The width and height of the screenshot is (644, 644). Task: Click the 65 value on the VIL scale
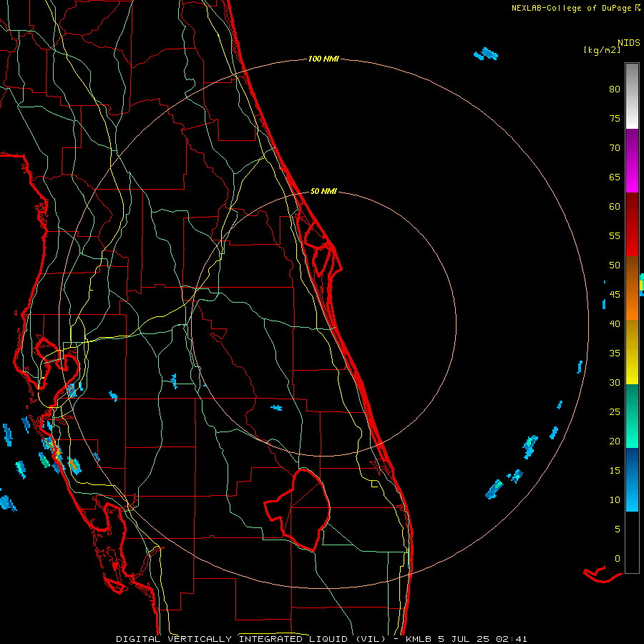[x=615, y=177]
